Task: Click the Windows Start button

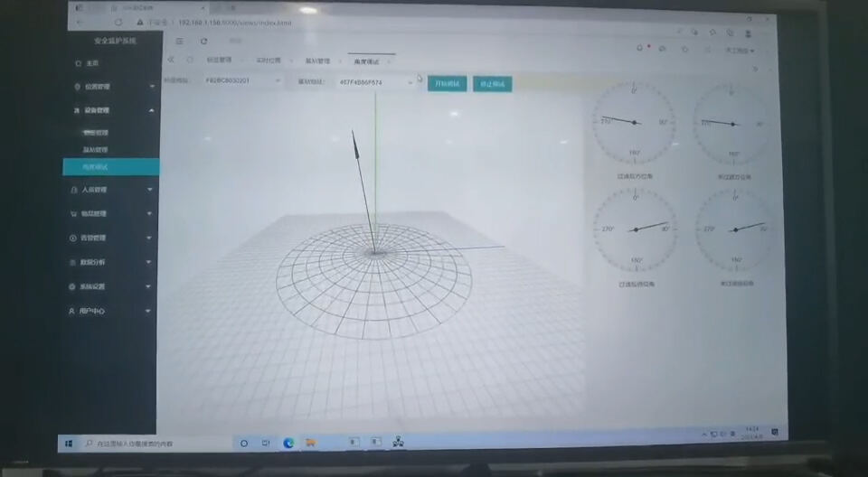Action: (69, 444)
